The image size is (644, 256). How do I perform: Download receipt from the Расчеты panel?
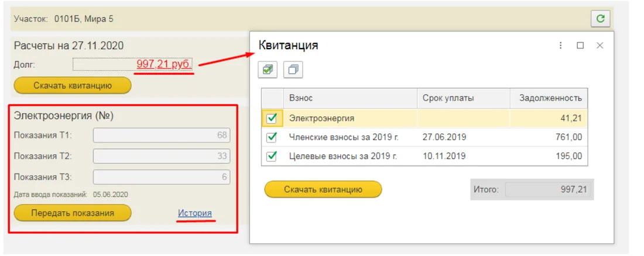[x=73, y=86]
